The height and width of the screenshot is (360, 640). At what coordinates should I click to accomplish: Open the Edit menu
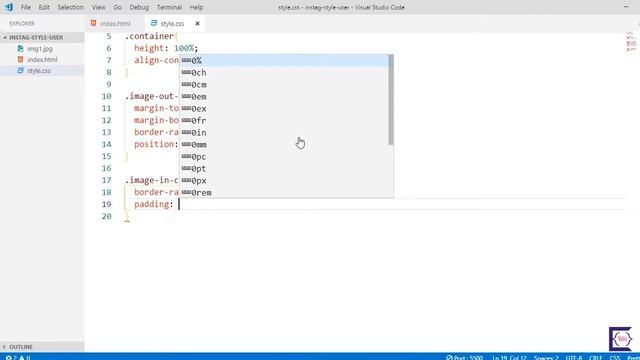click(44, 7)
